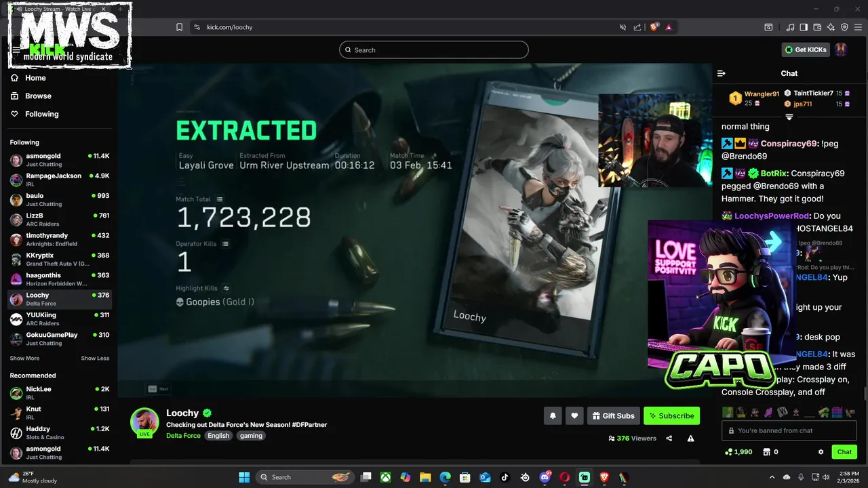This screenshot has height=488, width=868.
Task: Expand following list with Show More
Action: click(24, 359)
